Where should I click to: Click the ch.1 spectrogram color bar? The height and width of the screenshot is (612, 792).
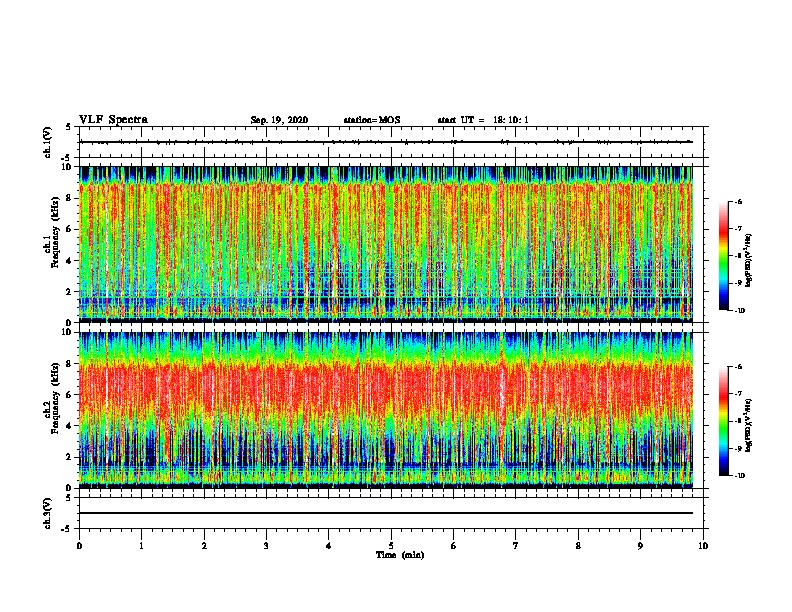[x=723, y=256]
